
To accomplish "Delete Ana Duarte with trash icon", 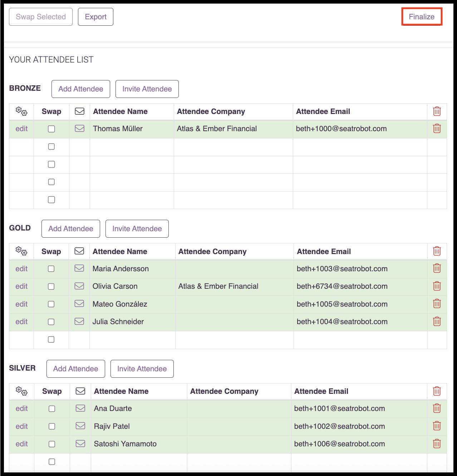I will click(437, 408).
